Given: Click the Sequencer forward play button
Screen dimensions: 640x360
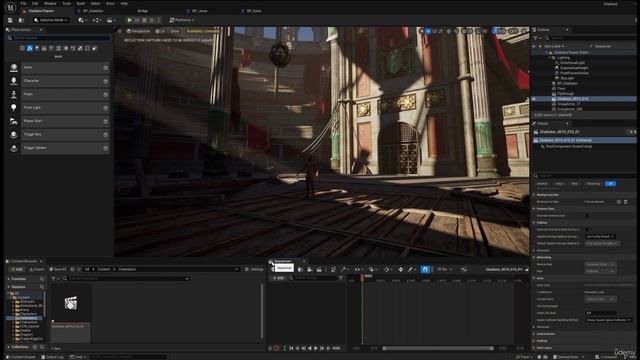Looking at the screenshot, I should (x=316, y=348).
